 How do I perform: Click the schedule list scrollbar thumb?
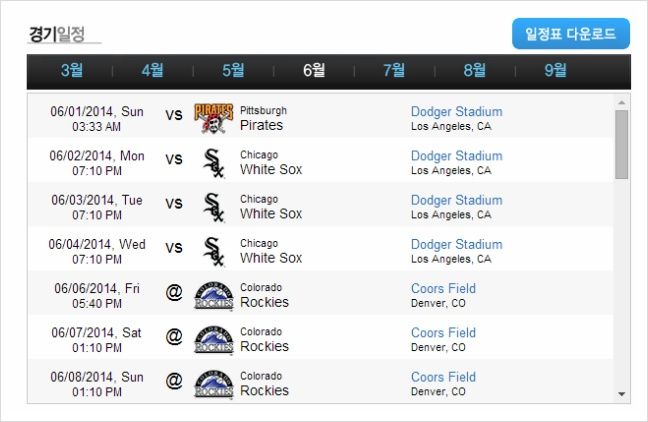click(622, 144)
